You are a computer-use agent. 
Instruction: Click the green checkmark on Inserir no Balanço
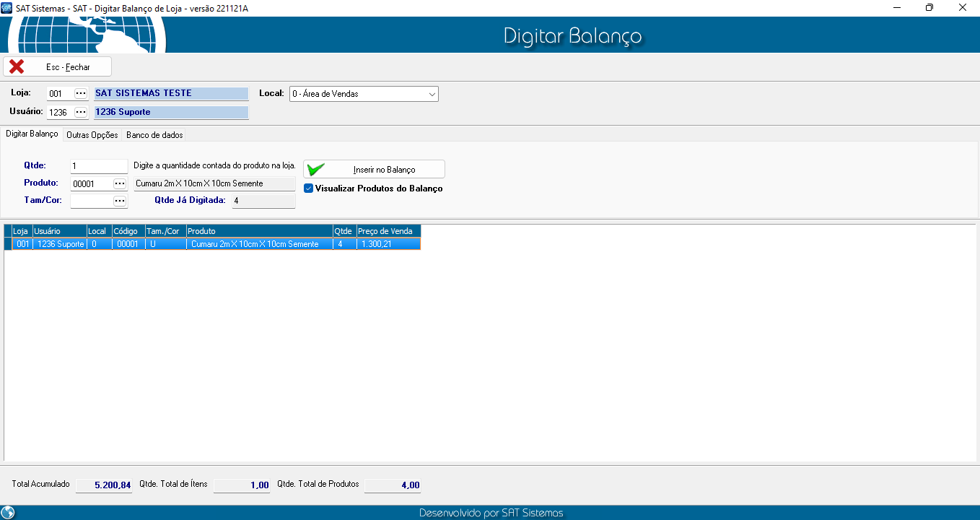pyautogui.click(x=315, y=169)
